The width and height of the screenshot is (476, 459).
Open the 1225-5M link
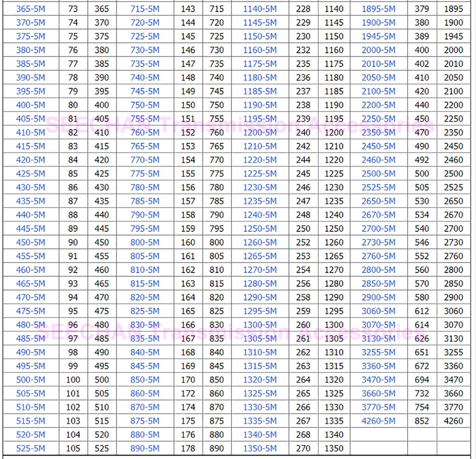click(260, 174)
